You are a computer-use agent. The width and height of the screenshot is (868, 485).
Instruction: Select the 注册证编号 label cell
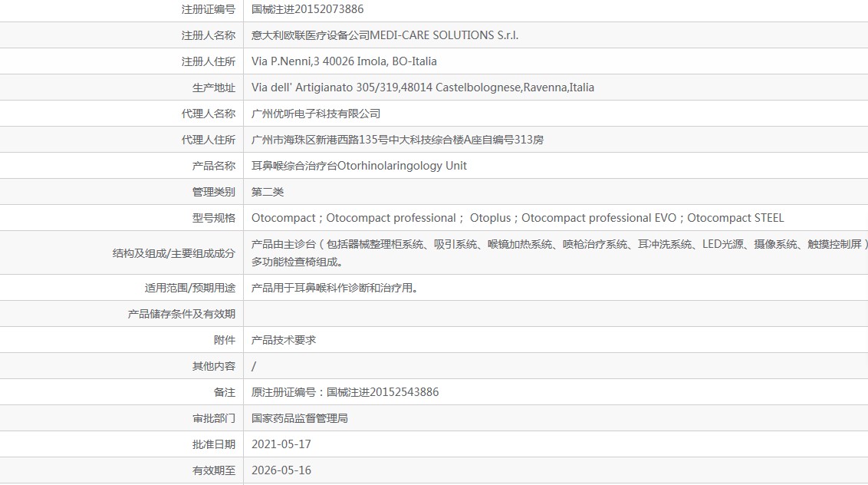(208, 9)
